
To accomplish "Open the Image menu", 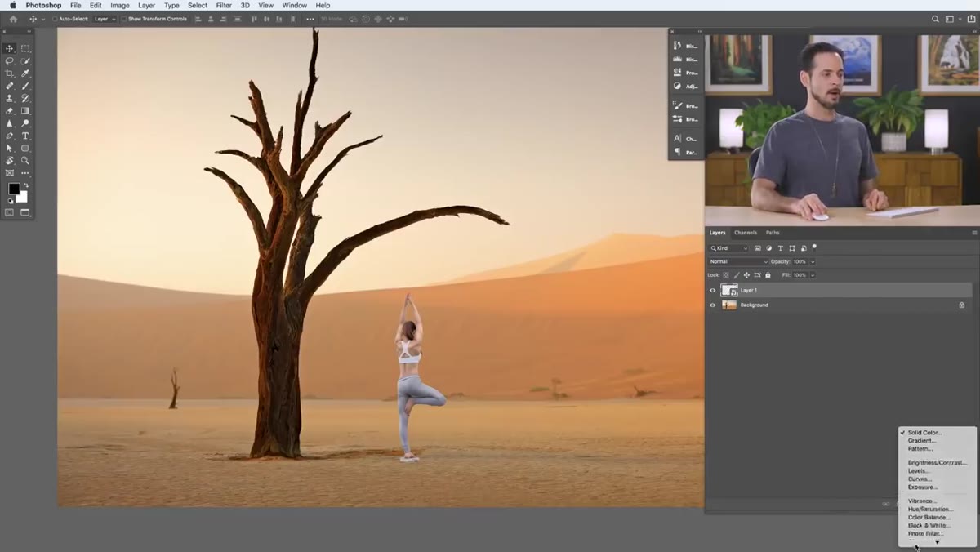I will click(120, 5).
